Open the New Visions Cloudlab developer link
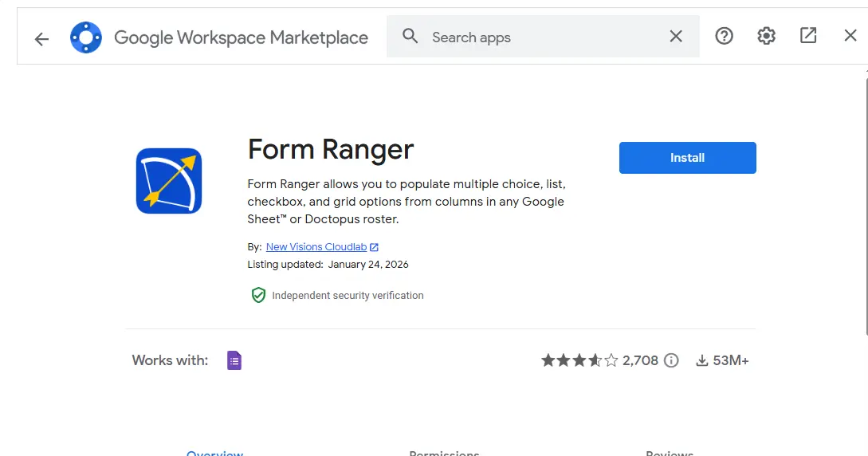The image size is (868, 456). click(316, 247)
